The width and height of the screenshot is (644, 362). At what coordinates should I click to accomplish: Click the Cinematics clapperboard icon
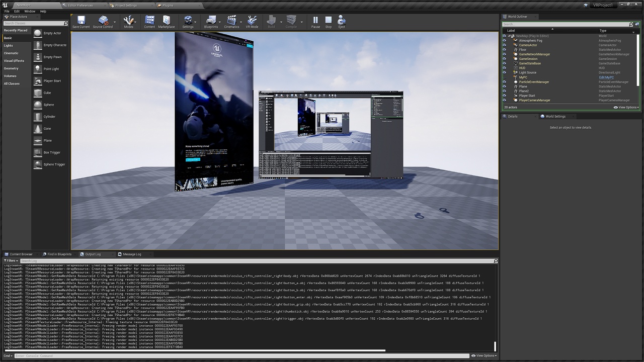(x=231, y=21)
